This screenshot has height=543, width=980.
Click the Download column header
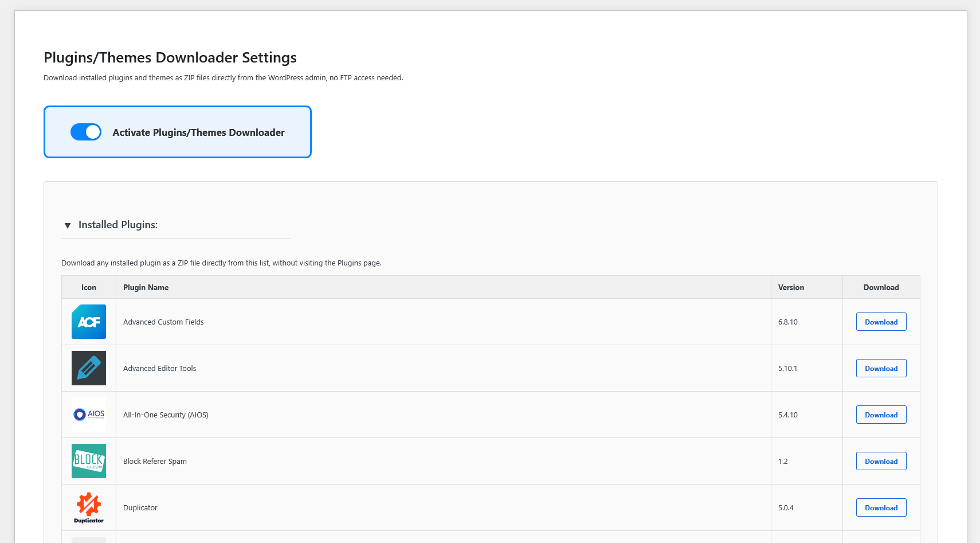pos(881,287)
